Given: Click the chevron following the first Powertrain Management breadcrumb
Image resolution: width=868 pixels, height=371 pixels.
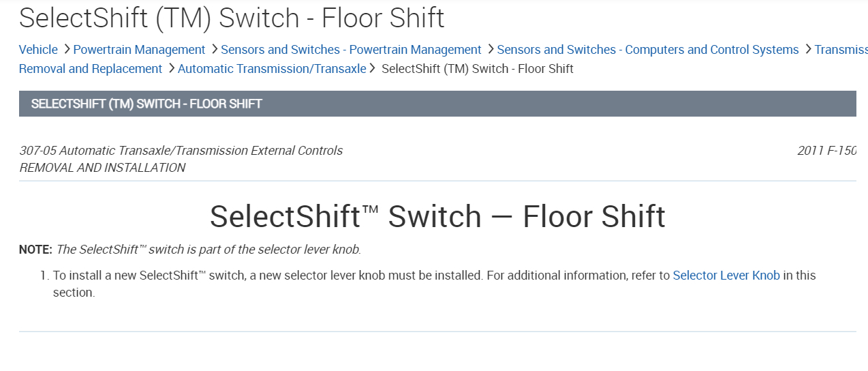Looking at the screenshot, I should (214, 49).
